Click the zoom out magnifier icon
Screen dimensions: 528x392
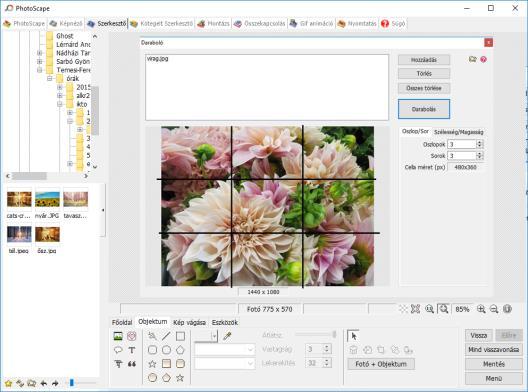click(x=494, y=309)
